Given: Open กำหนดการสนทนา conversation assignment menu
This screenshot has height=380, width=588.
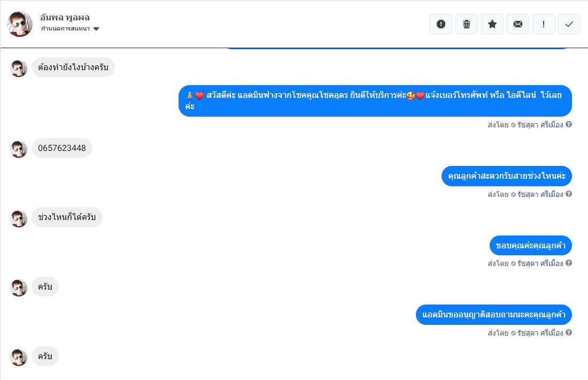Looking at the screenshot, I should click(x=69, y=29).
